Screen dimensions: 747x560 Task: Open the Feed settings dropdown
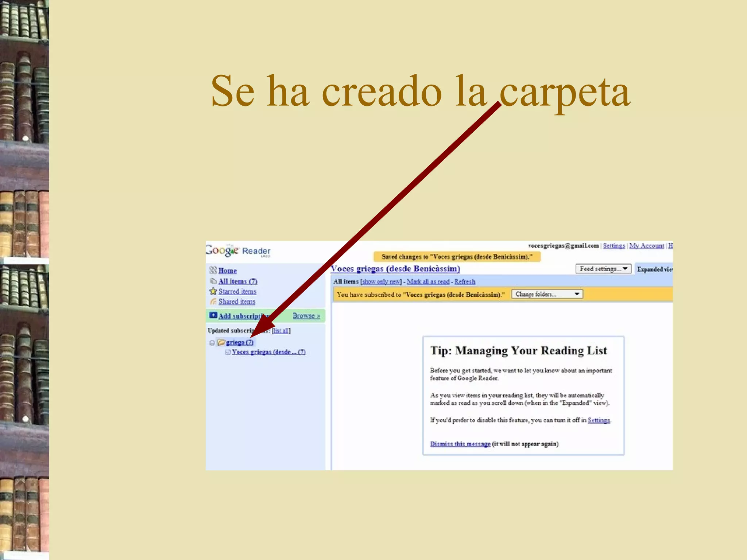pyautogui.click(x=603, y=269)
